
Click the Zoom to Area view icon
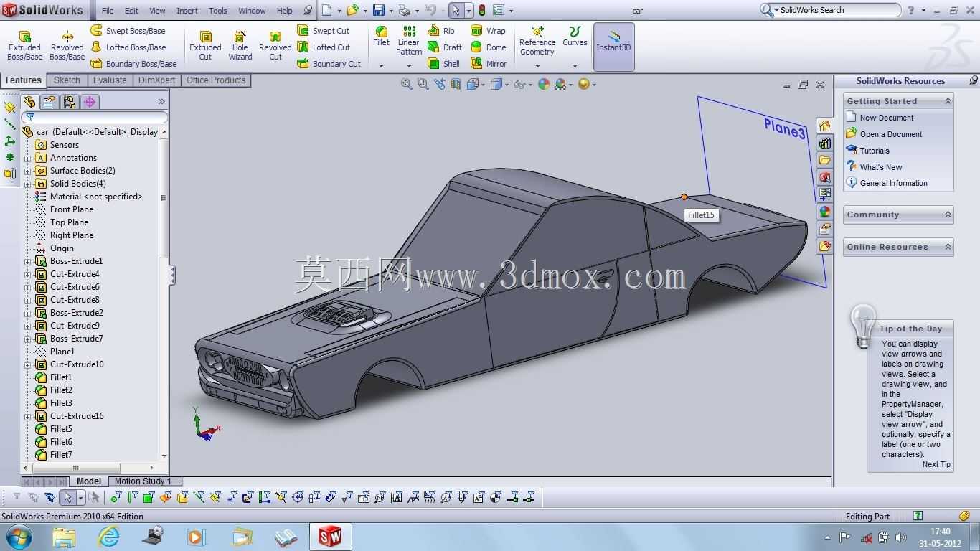click(423, 85)
